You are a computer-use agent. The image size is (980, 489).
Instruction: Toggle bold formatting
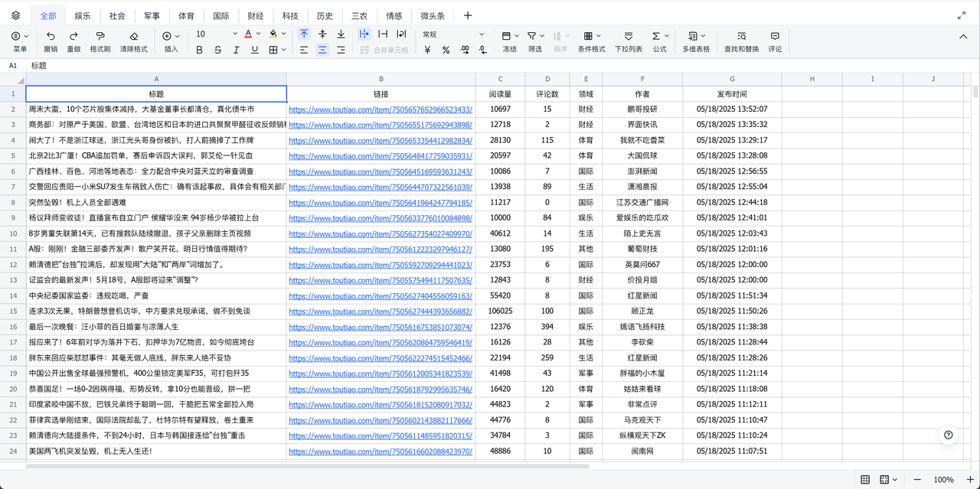point(199,51)
